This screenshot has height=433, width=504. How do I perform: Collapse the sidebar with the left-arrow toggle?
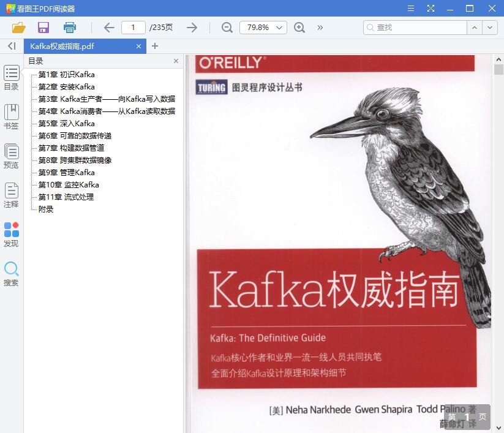[x=12, y=46]
